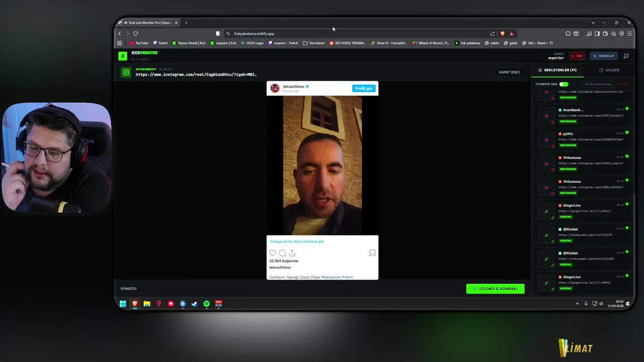
Task: Select the pyN1c queue item
Action: click(583, 140)
